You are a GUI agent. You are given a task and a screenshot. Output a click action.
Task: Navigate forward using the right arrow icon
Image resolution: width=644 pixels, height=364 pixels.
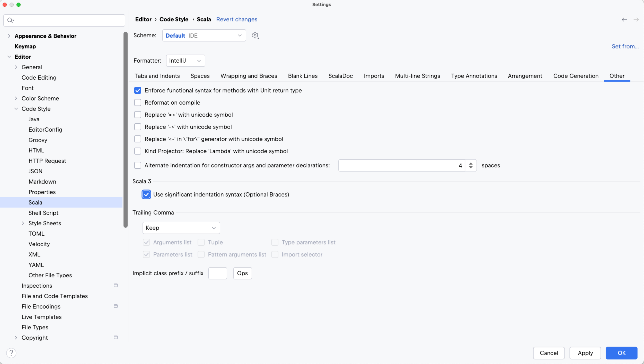pos(636,20)
